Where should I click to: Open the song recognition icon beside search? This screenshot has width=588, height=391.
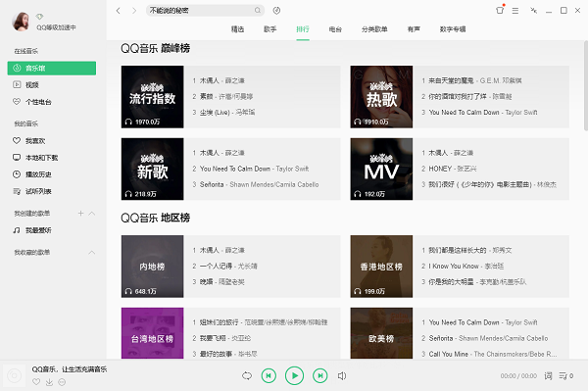coord(276,11)
